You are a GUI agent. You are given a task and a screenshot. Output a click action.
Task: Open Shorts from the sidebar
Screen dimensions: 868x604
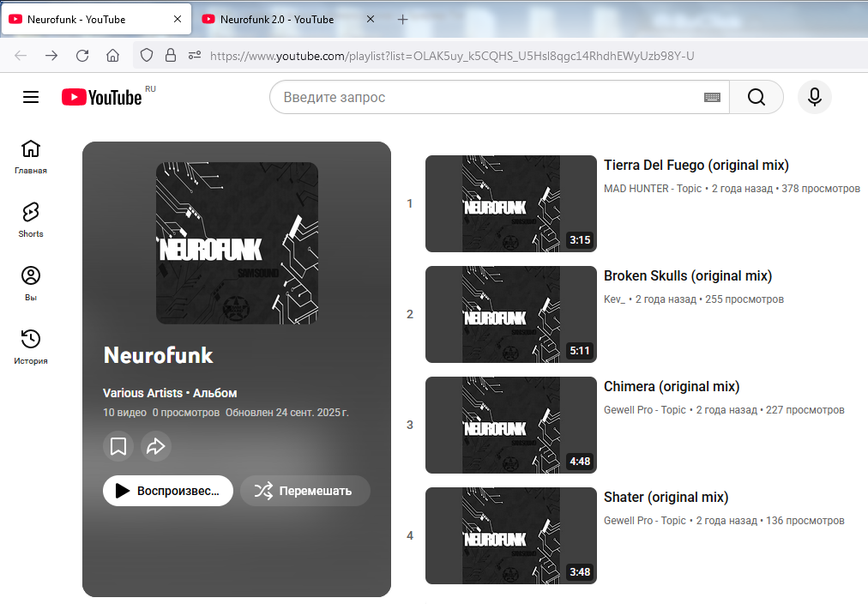(x=31, y=220)
